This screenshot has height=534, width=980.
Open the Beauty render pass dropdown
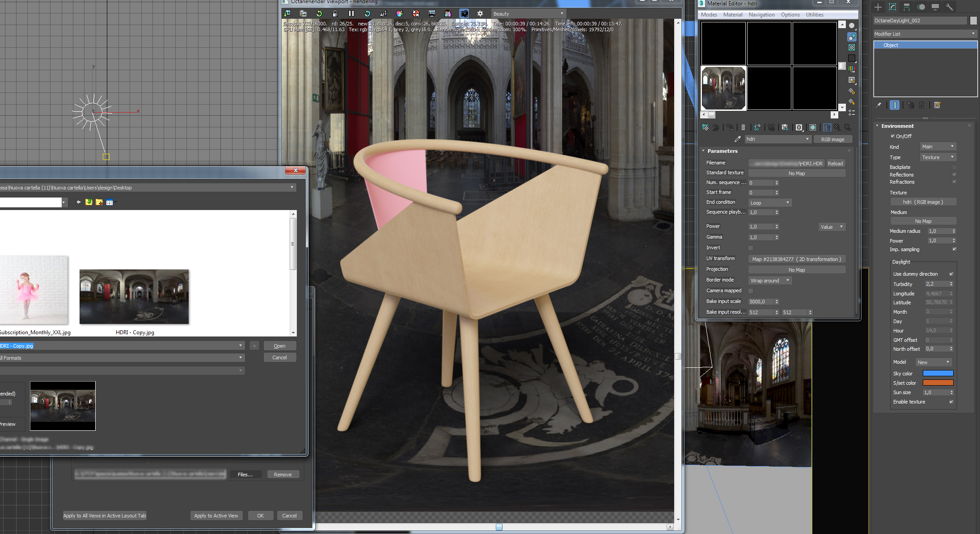point(528,14)
